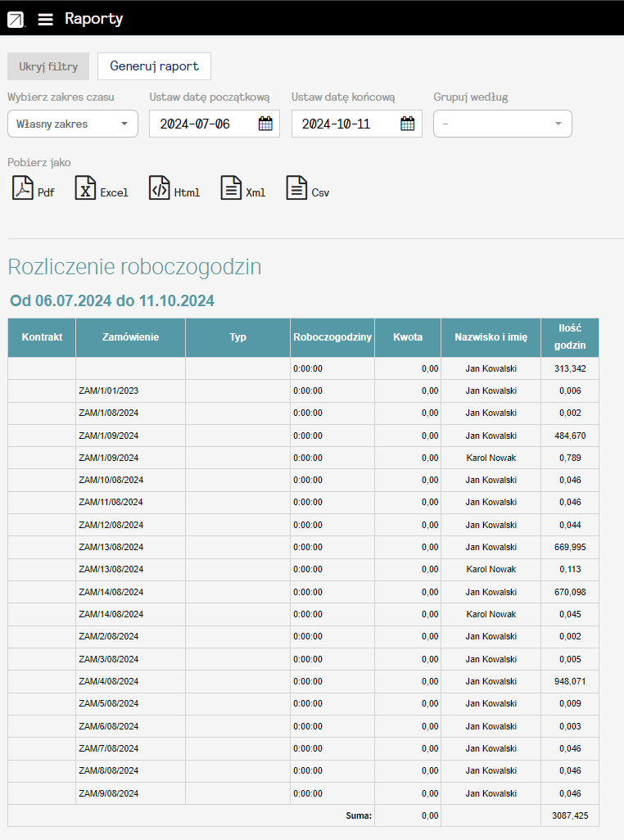Expand the 'Własny zakres' time range dropdown
The height and width of the screenshot is (840, 624).
(x=72, y=124)
